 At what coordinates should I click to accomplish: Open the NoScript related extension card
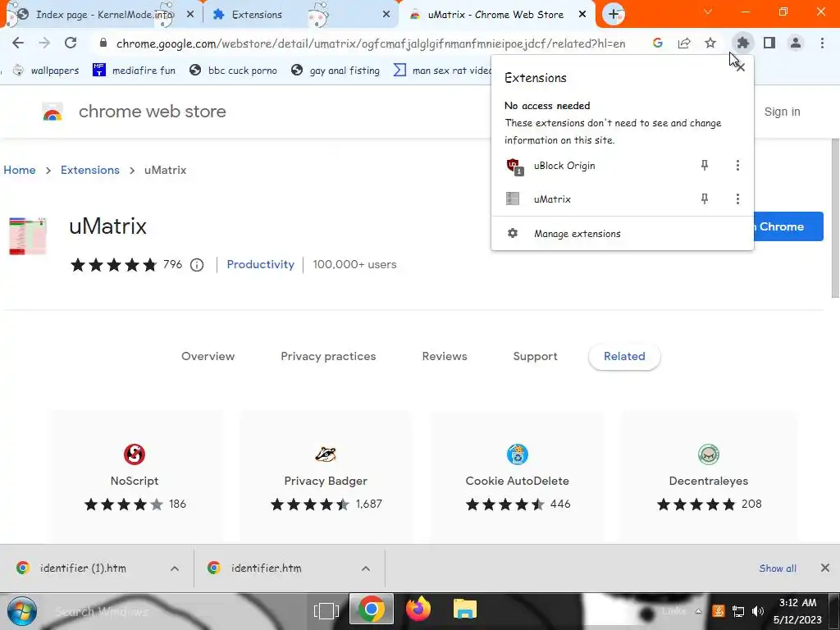(135, 477)
